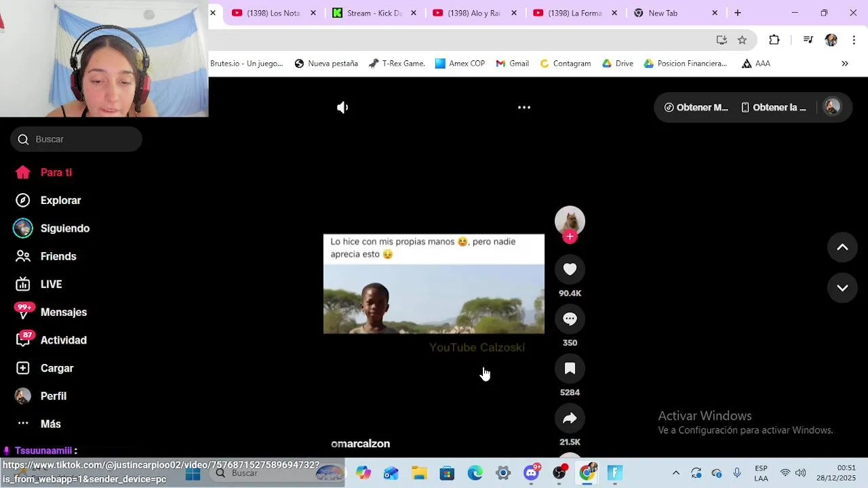868x488 pixels.
Task: Go to previous video with up chevron
Action: click(x=842, y=247)
